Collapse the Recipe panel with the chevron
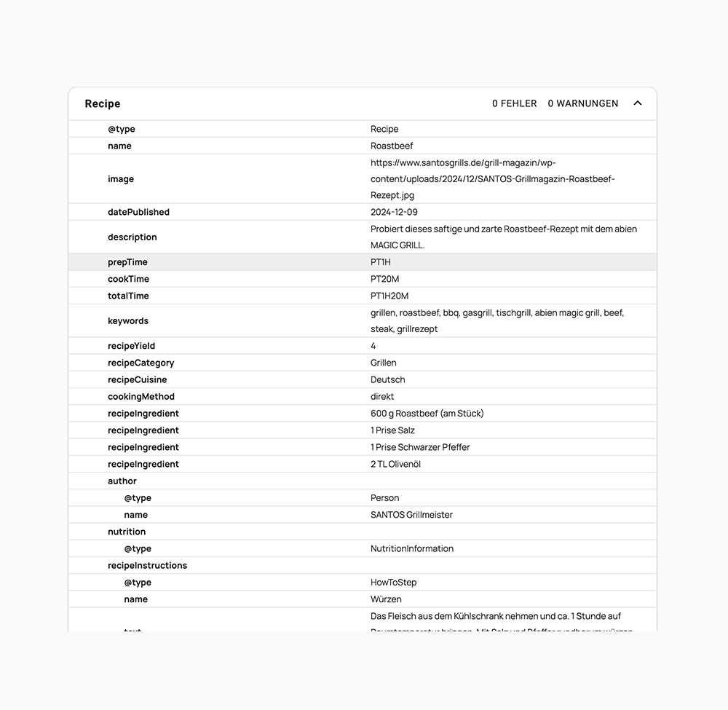Screen dimensions: 728x710 click(638, 103)
